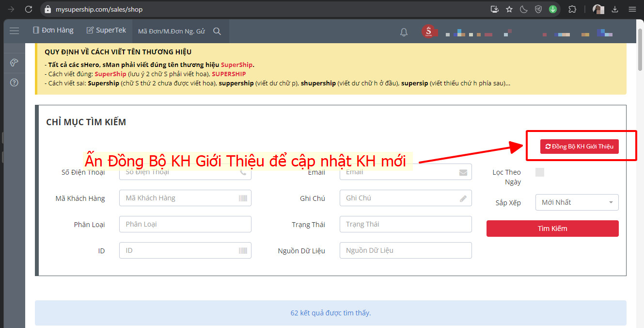Viewport: 644px width, 328px height.
Task: Click the '62 kết quả được tìm thấy' text
Action: [x=330, y=313]
